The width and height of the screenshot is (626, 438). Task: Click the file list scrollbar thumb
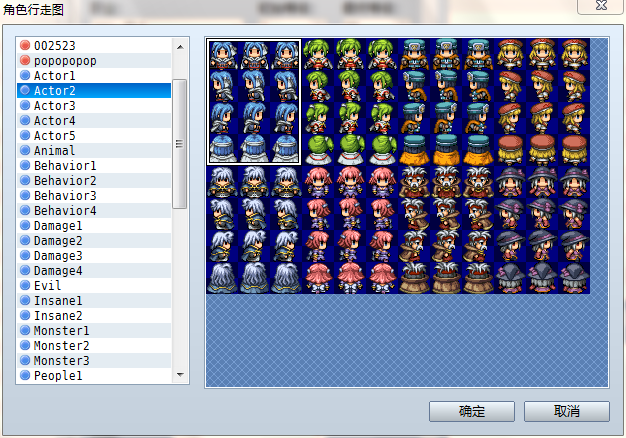(x=180, y=144)
